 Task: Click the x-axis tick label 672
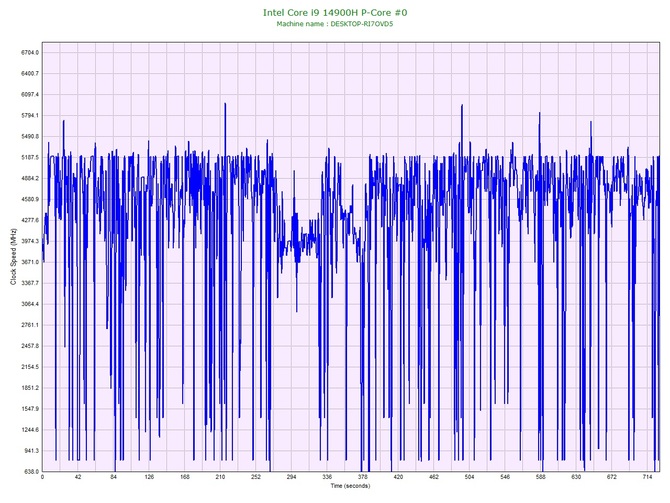coord(612,477)
